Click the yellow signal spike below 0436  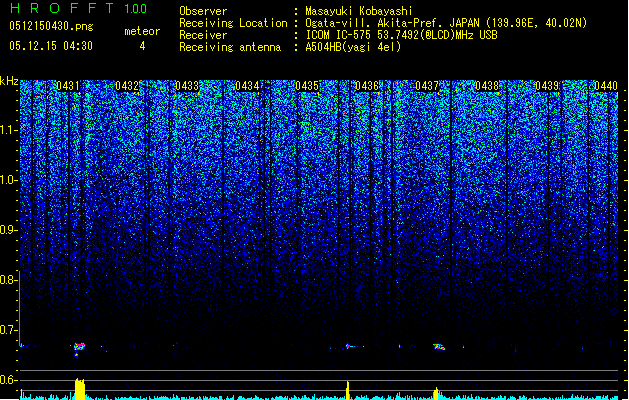click(x=348, y=390)
